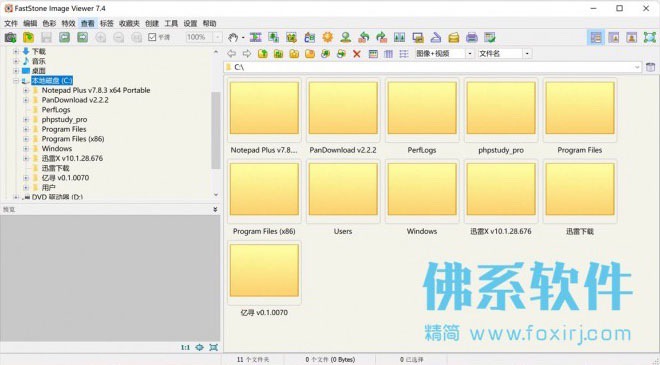Select the hand pan tool
The height and width of the screenshot is (365, 660).
click(x=233, y=37)
